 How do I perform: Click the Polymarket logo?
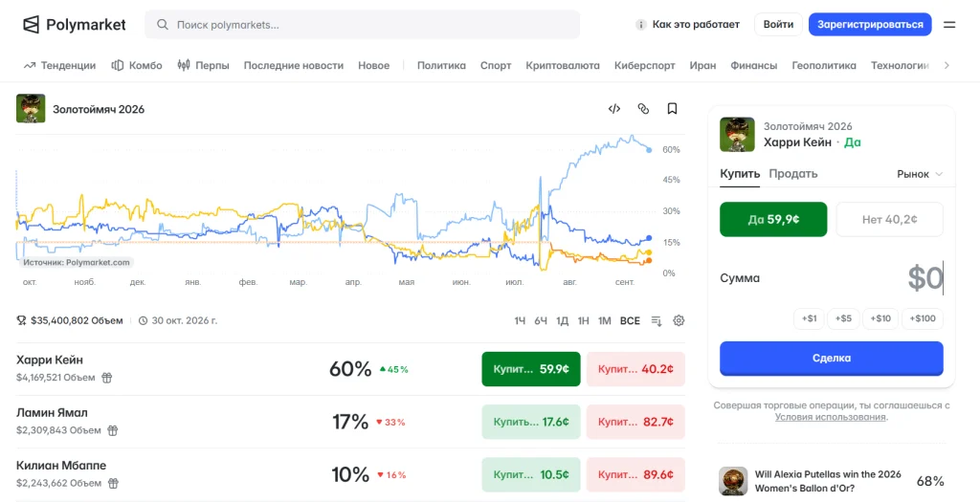point(75,24)
